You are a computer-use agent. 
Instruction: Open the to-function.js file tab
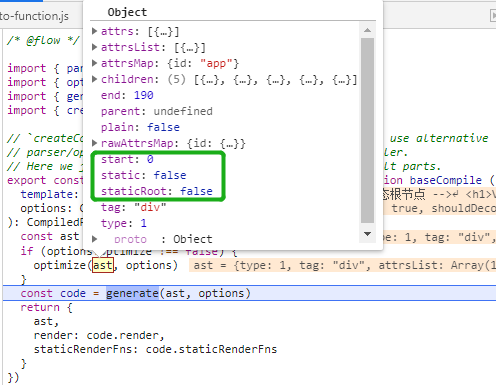(x=35, y=16)
